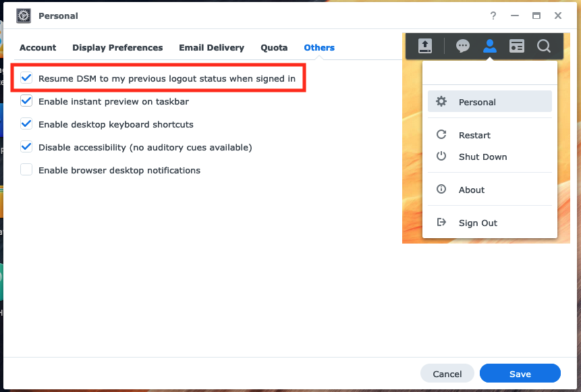Screen dimensions: 581x392
Task: Click the user options person icon
Action: [x=490, y=46]
